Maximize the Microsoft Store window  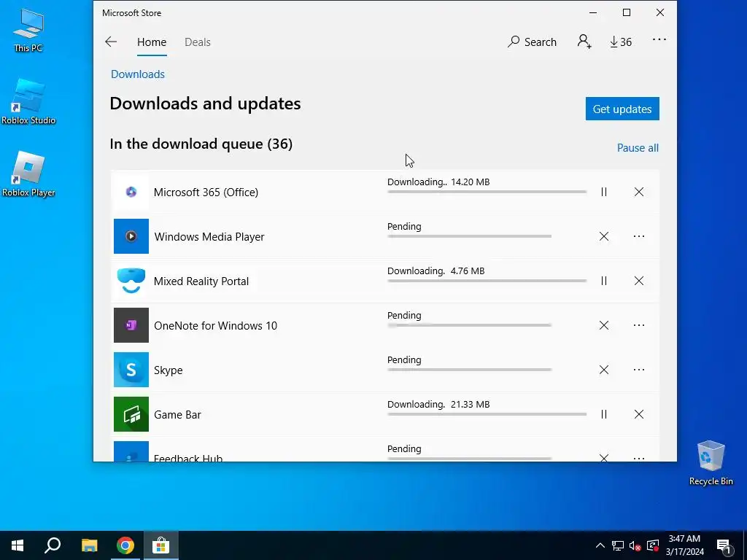pyautogui.click(x=627, y=13)
